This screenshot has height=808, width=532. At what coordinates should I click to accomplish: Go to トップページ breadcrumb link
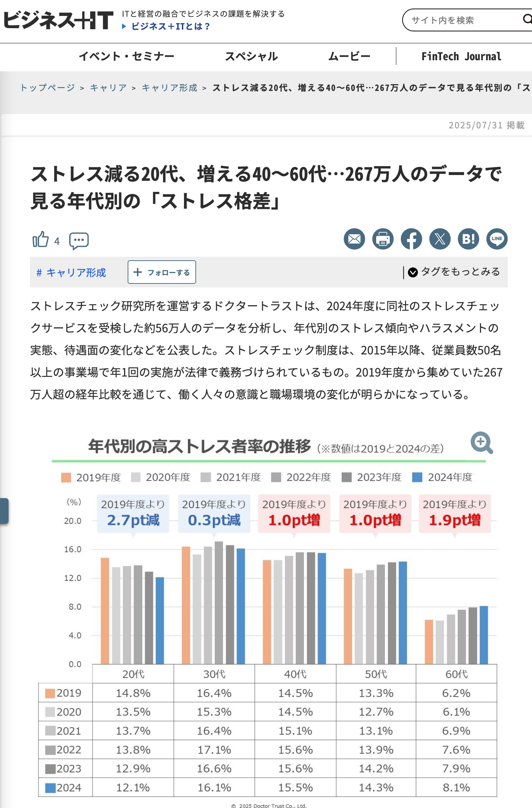click(47, 88)
